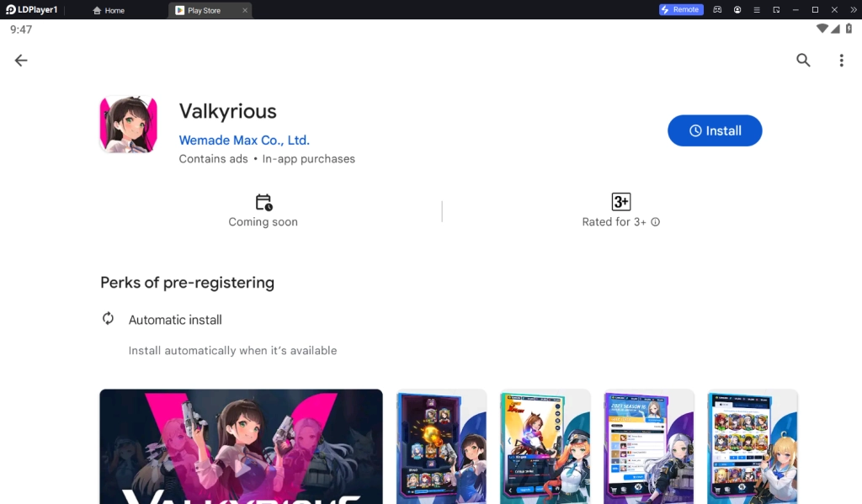Switch to the Home tab in LDPlayer

pos(109,10)
